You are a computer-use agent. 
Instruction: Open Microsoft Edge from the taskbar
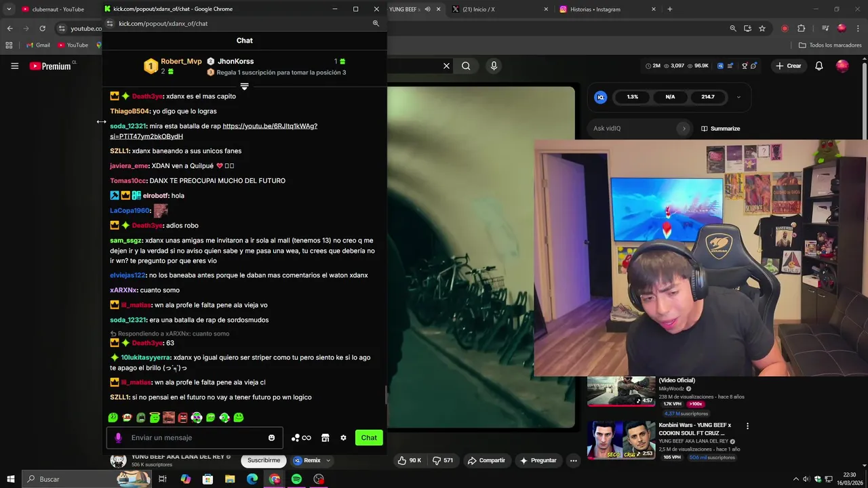[252, 479]
